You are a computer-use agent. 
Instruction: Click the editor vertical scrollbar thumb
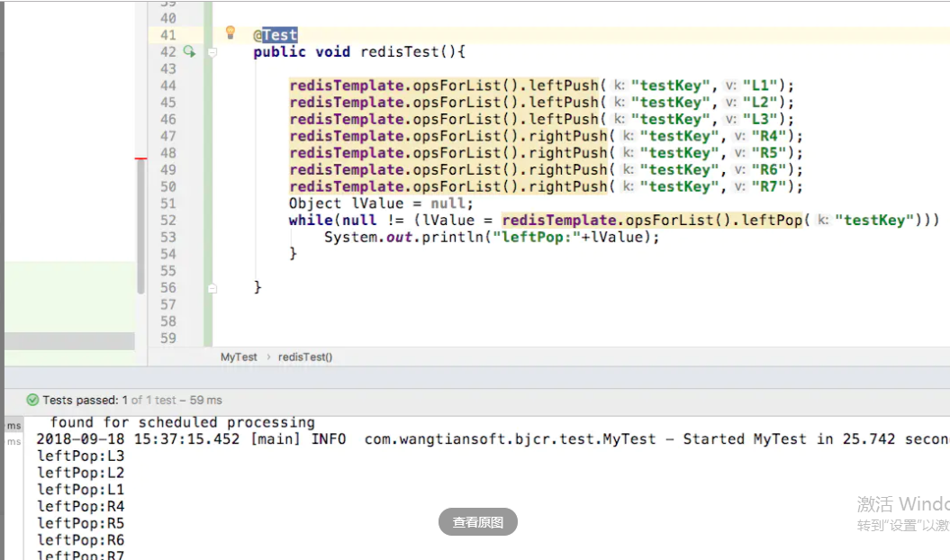tap(140, 227)
